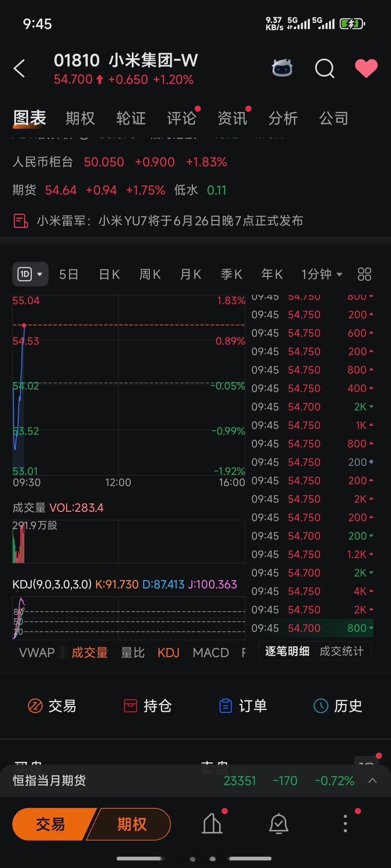Tap the 交易 shortcut with orange icon
The width and height of the screenshot is (391, 868).
(x=52, y=706)
